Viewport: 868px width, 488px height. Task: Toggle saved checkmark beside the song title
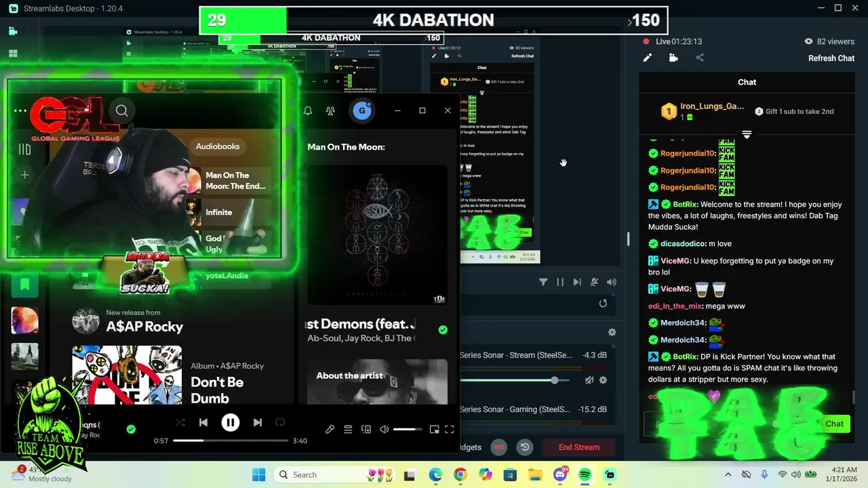443,330
